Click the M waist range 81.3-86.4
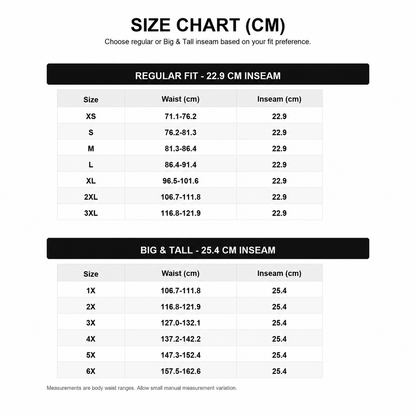 coord(180,148)
